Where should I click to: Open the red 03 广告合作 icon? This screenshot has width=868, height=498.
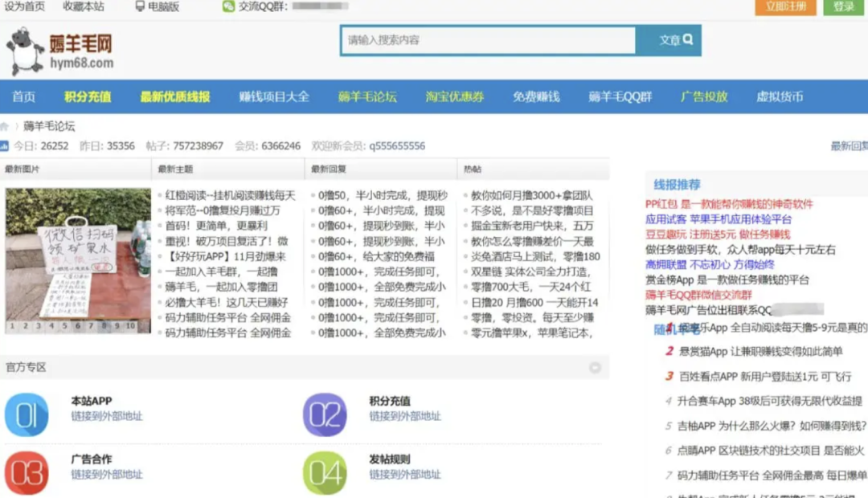27,473
